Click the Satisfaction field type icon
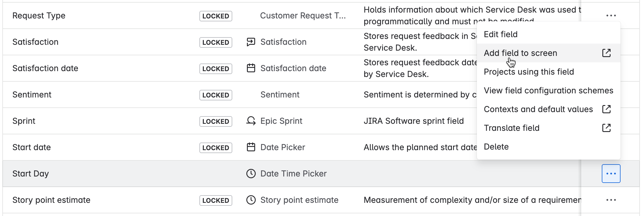The image size is (644, 216). pyautogui.click(x=251, y=42)
